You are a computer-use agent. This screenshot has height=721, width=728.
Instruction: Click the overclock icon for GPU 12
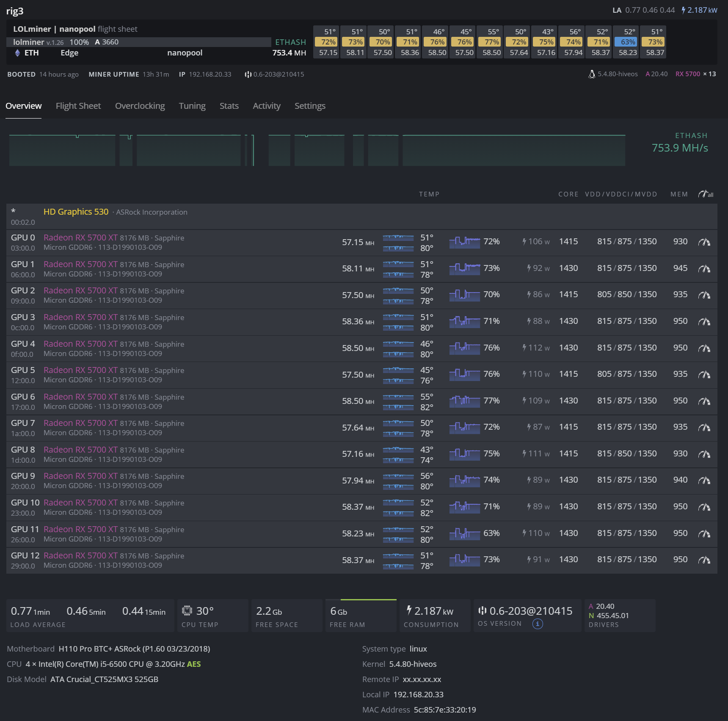(x=704, y=560)
